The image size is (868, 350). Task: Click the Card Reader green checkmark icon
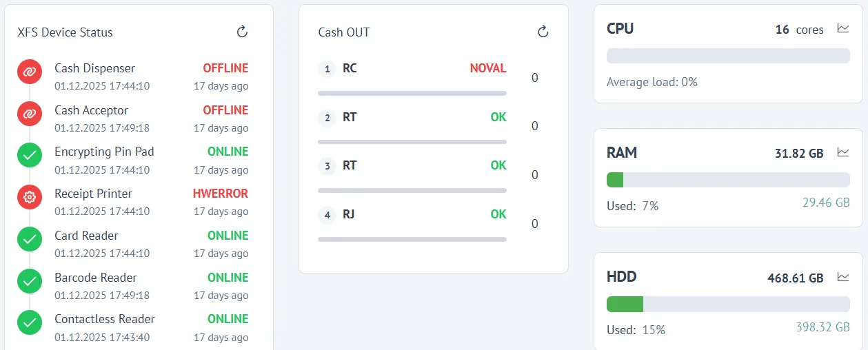click(x=29, y=240)
